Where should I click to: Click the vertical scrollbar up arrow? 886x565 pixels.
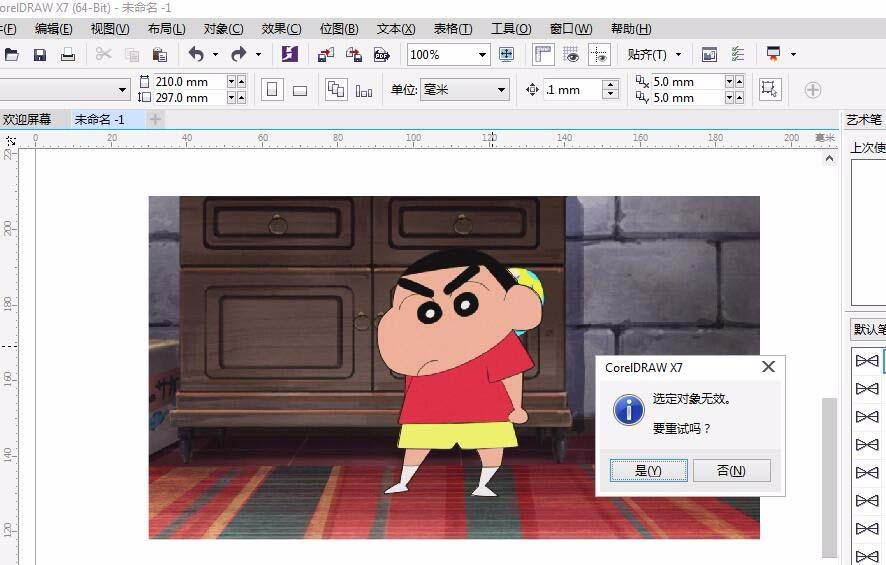tap(829, 159)
